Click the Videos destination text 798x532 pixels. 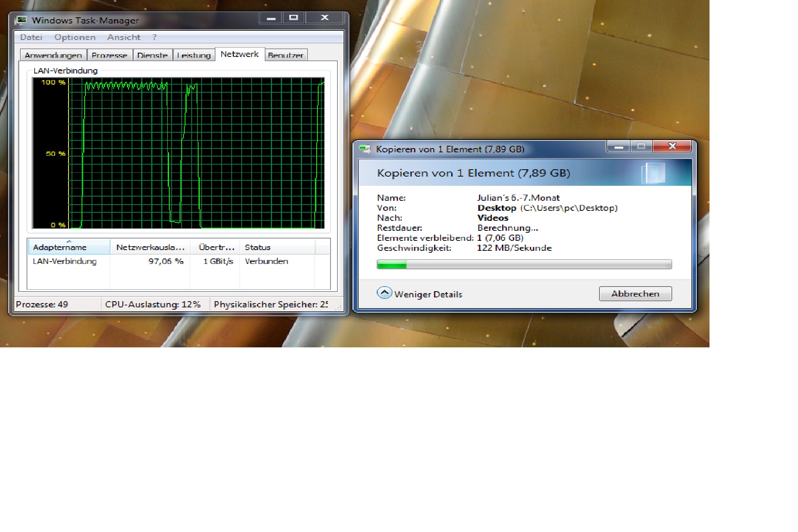[493, 218]
